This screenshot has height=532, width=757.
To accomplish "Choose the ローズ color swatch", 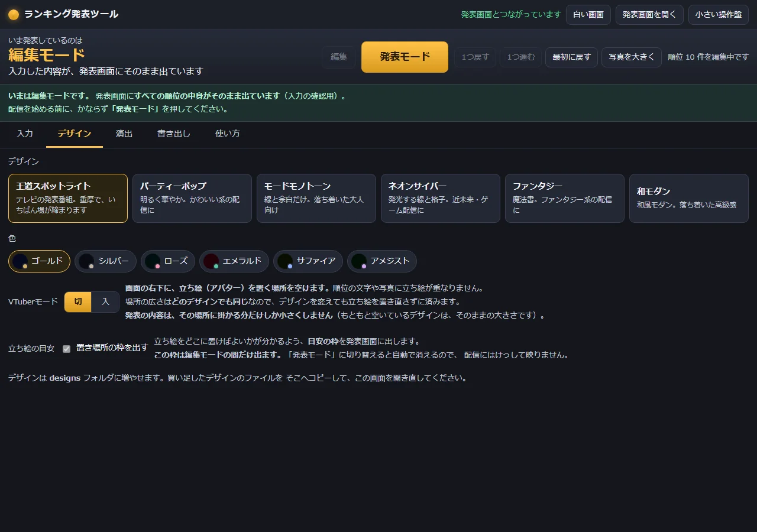I will tap(168, 261).
